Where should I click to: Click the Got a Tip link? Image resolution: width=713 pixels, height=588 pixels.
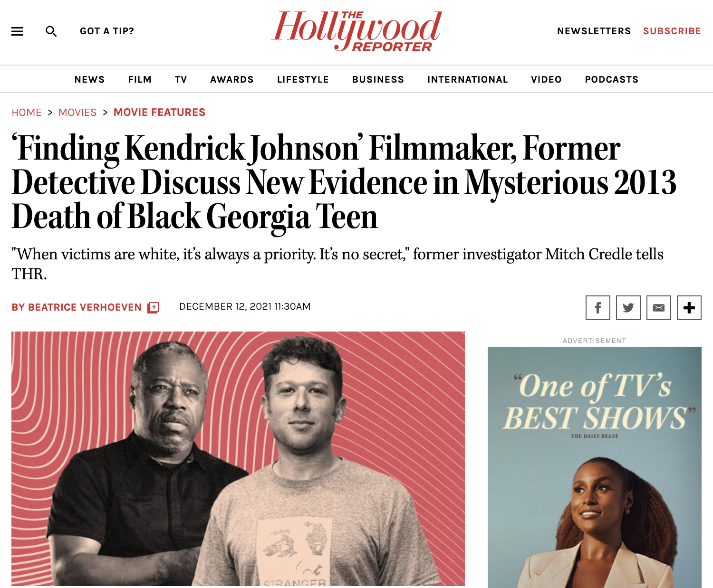107,31
